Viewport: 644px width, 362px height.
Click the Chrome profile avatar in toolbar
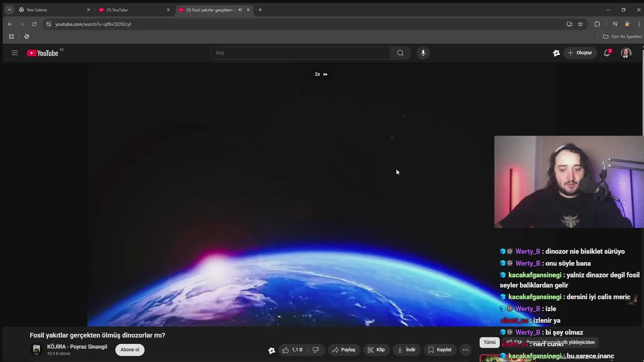click(x=627, y=24)
